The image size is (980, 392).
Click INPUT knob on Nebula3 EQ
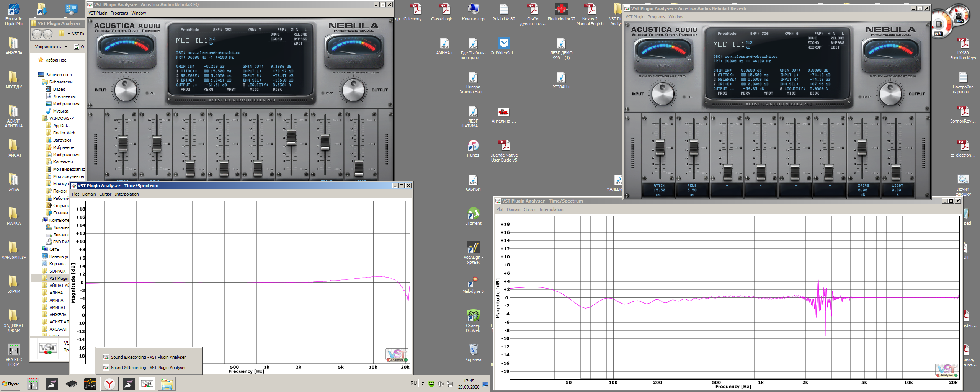click(x=126, y=90)
